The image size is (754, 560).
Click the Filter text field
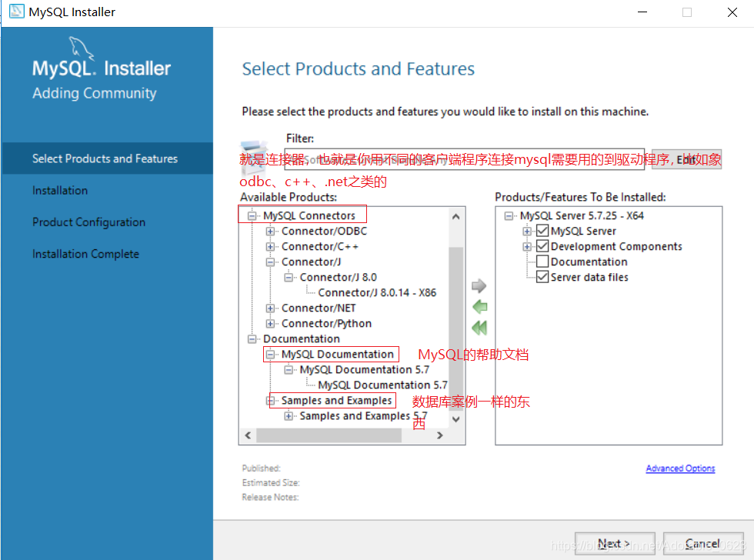coord(464,159)
